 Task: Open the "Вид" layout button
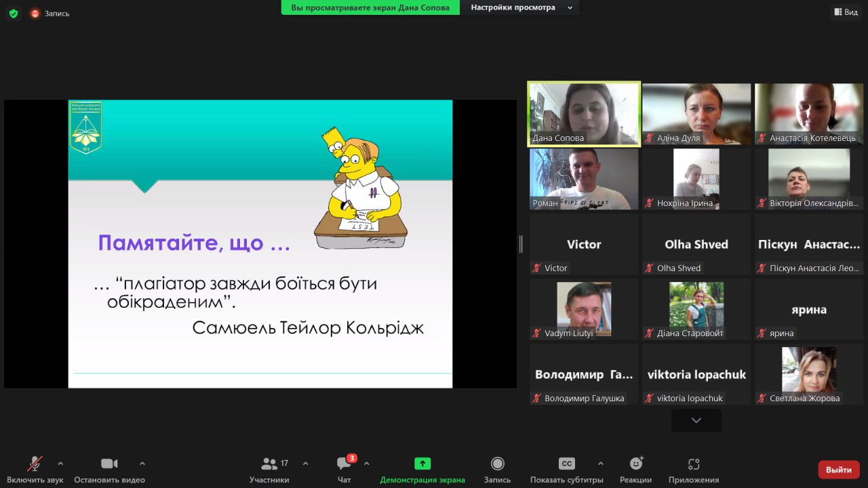coord(846,12)
